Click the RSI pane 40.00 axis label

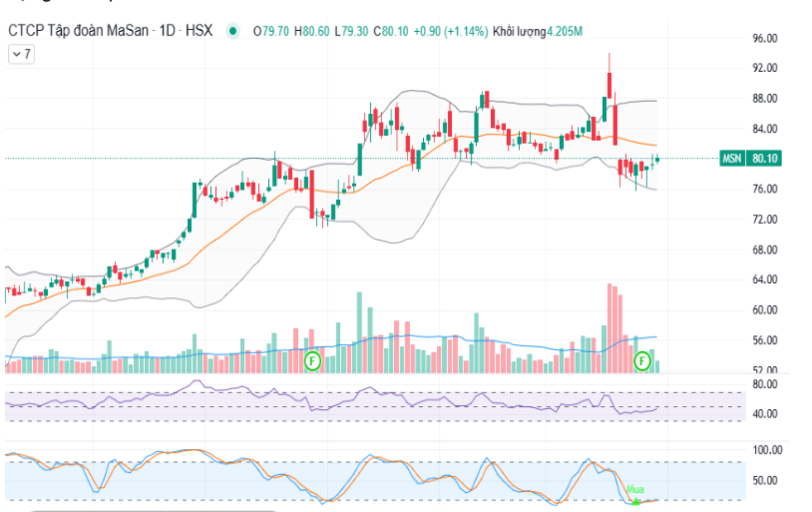[765, 414]
